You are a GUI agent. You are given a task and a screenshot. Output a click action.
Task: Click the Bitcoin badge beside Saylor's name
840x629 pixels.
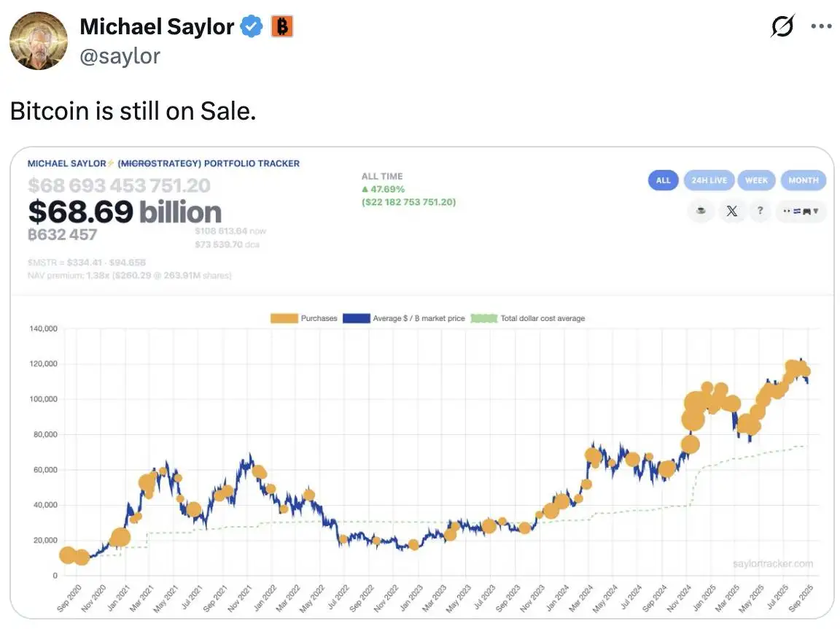[282, 26]
